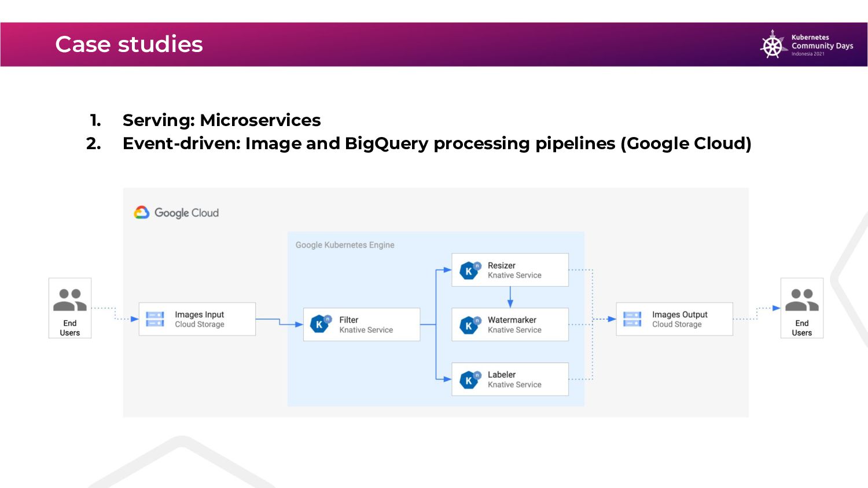Click the Filter Knative service icon

click(x=321, y=324)
